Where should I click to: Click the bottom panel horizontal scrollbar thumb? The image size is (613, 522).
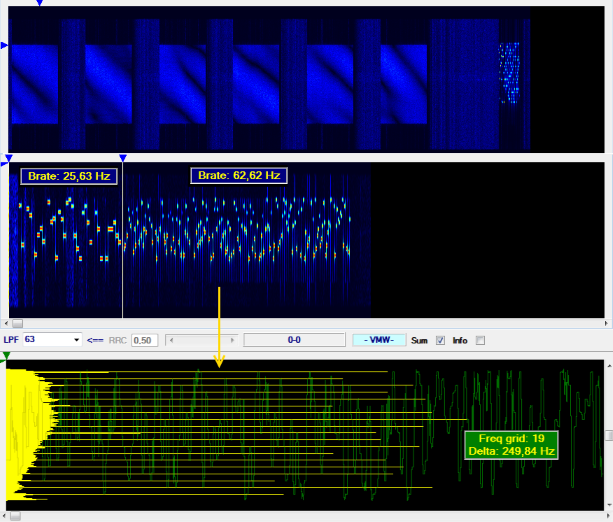(x=15, y=516)
